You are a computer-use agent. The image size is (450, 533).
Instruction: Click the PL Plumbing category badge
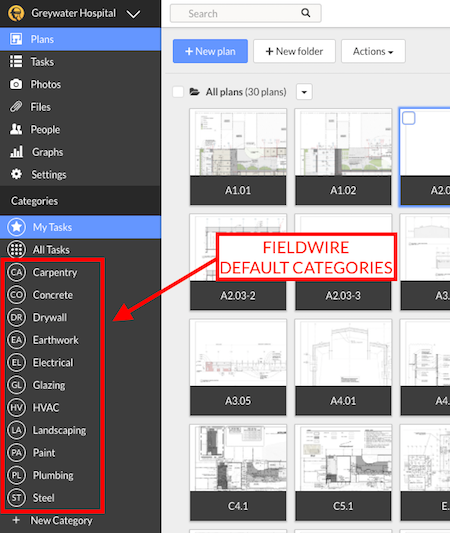pyautogui.click(x=16, y=475)
